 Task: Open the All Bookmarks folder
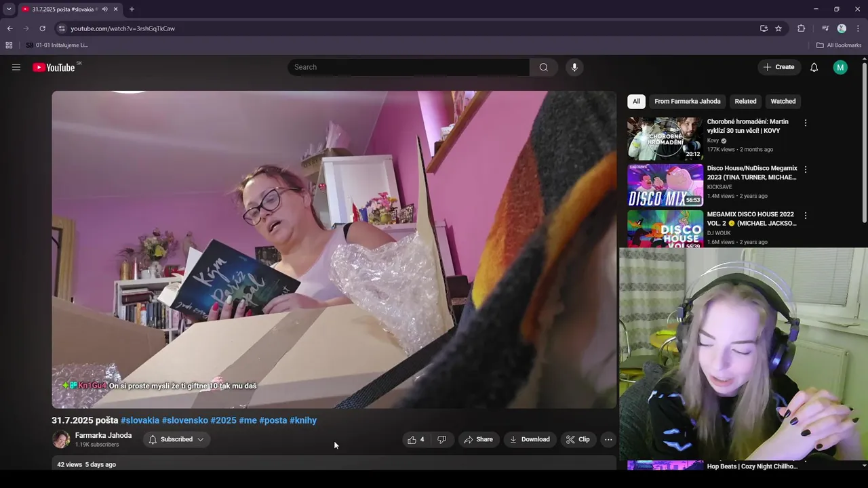[839, 45]
